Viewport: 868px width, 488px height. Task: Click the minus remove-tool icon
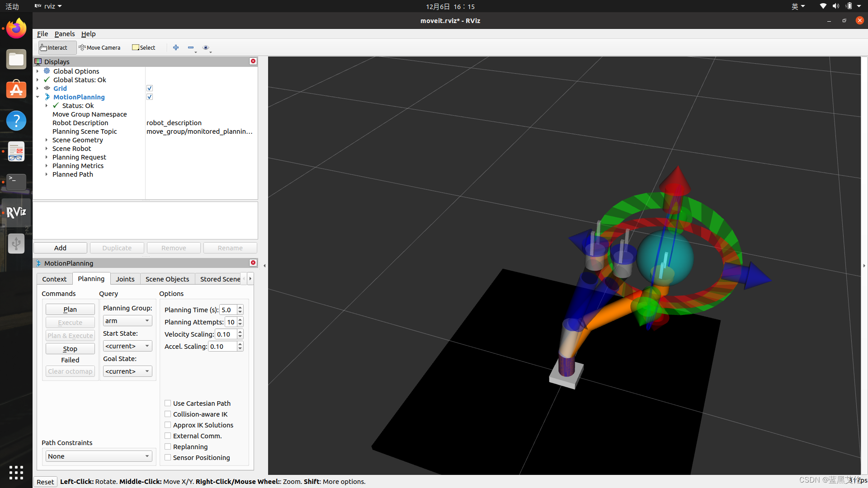pyautogui.click(x=191, y=47)
